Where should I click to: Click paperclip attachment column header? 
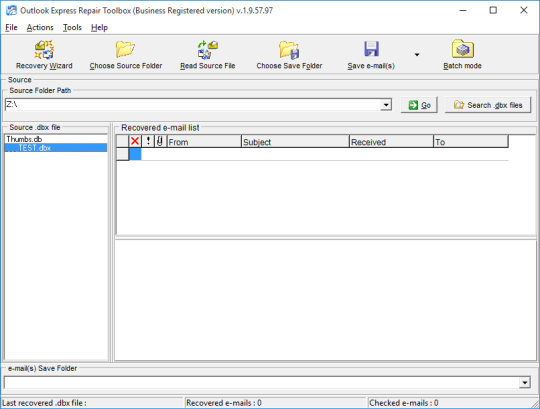pos(160,141)
